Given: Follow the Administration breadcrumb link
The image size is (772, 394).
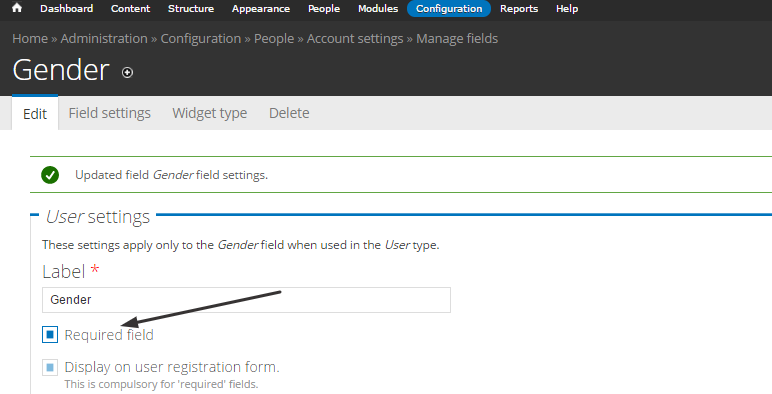Looking at the screenshot, I should coord(104,38).
